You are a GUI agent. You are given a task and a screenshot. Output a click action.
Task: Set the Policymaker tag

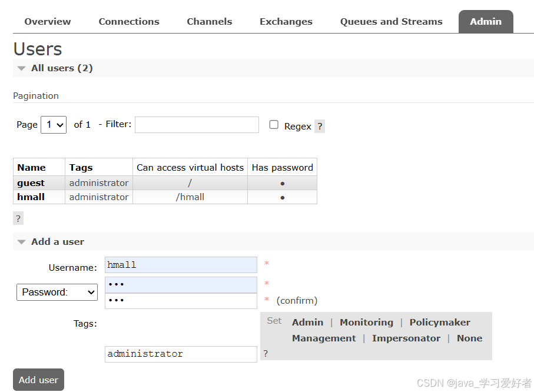(x=440, y=322)
